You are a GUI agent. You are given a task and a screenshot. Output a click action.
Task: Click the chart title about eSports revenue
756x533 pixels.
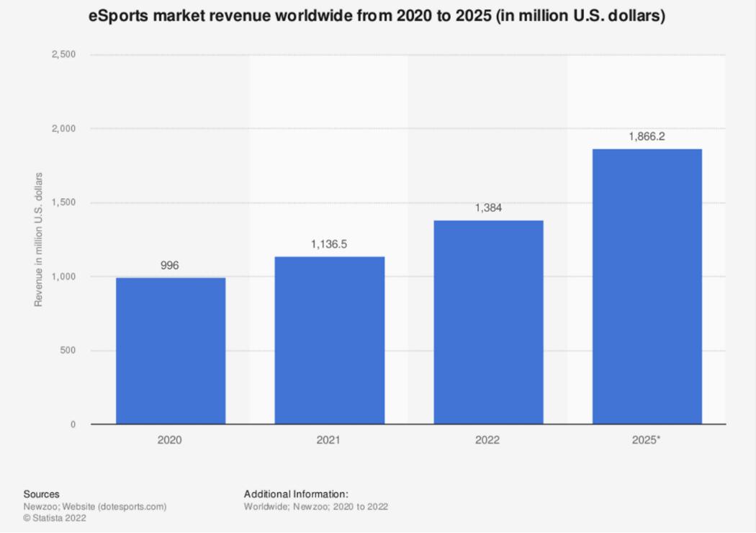coord(377,16)
